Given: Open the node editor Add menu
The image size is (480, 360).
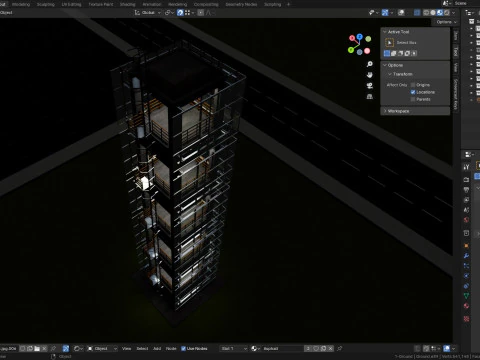Looking at the screenshot, I should pyautogui.click(x=157, y=348).
